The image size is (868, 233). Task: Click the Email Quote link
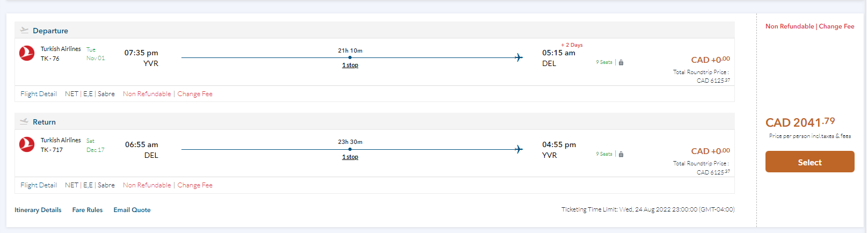(132, 210)
